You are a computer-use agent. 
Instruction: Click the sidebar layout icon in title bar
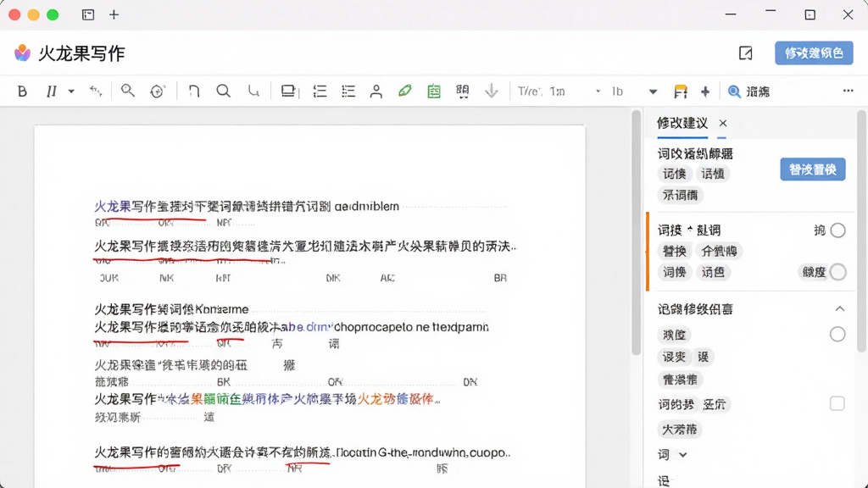point(88,15)
